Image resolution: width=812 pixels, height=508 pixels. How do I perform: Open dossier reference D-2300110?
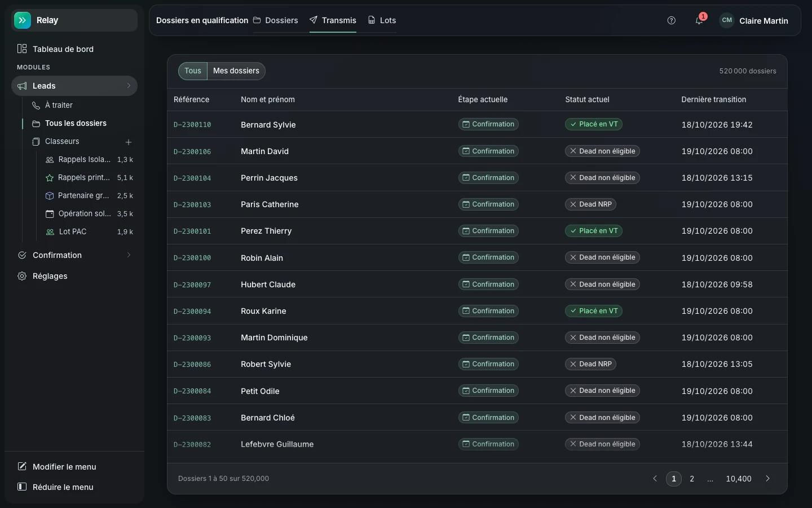[x=192, y=125]
